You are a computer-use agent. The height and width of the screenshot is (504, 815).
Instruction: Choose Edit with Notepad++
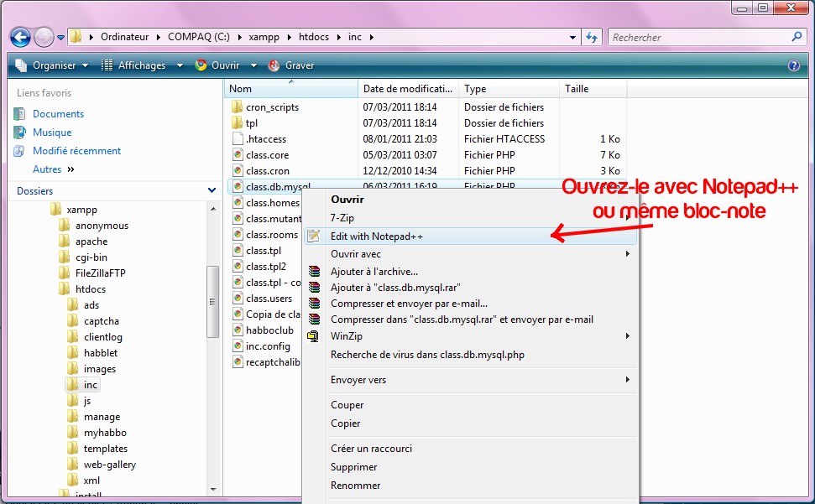[470, 236]
